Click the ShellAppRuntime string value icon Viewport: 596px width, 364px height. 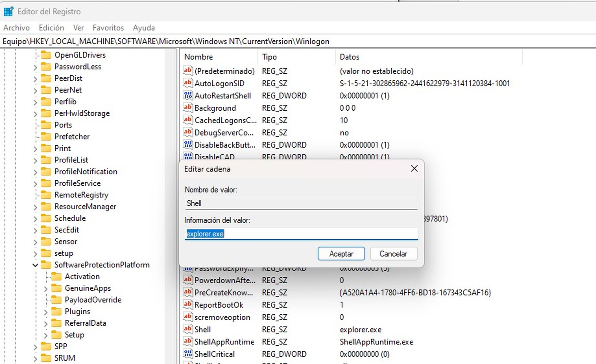pyautogui.click(x=188, y=341)
